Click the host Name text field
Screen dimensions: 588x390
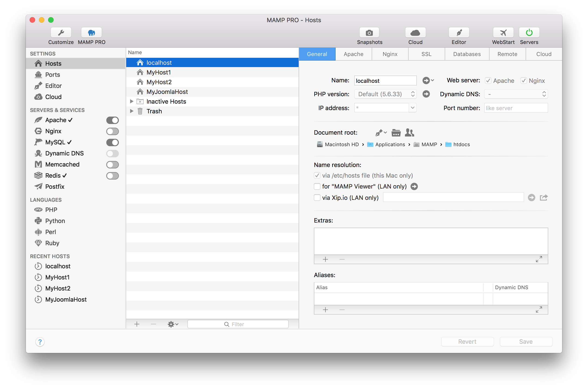pyautogui.click(x=385, y=80)
